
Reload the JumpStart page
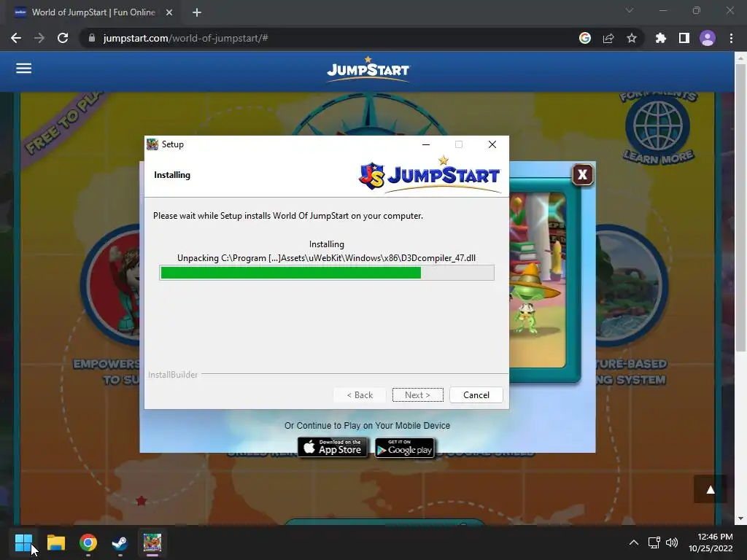point(63,38)
